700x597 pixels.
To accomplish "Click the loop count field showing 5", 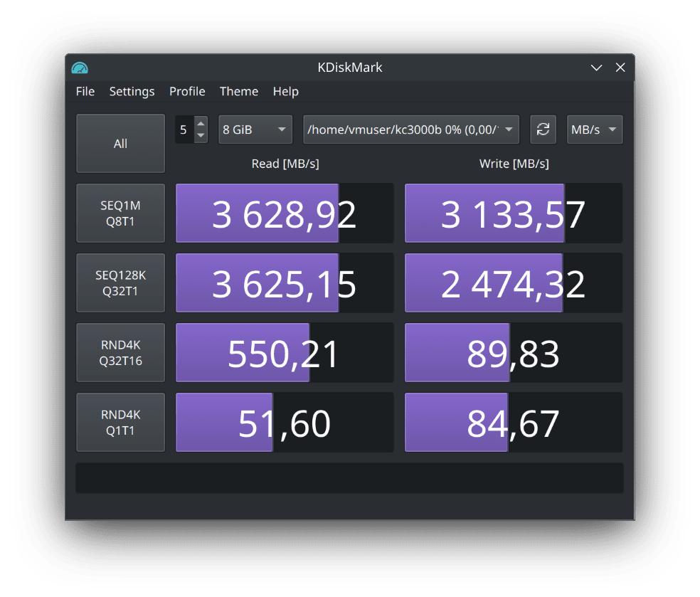I will coord(184,130).
